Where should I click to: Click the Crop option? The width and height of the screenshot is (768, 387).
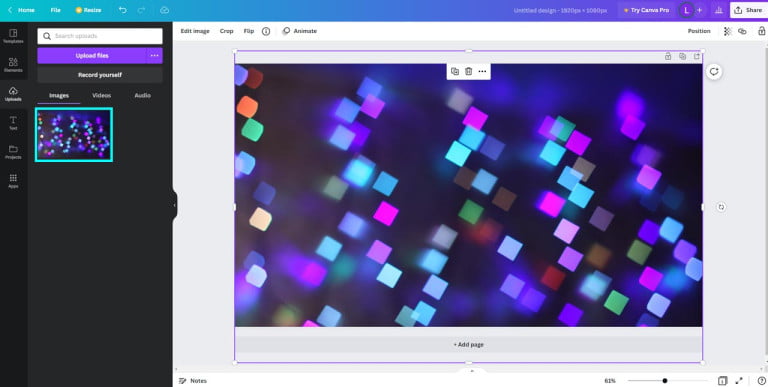point(226,31)
